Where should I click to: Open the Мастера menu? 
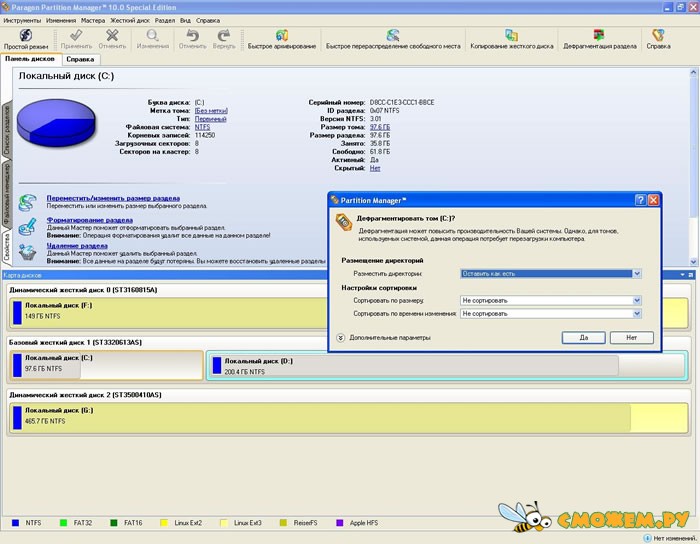[x=93, y=21]
